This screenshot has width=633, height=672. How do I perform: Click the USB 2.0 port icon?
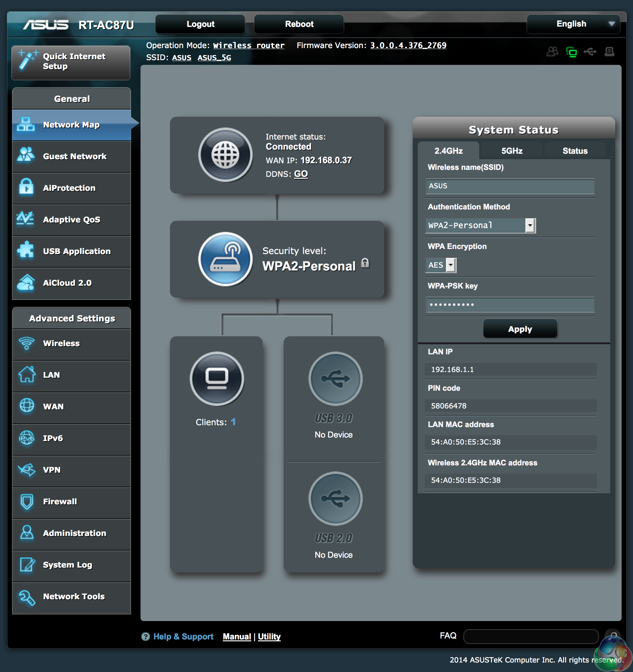tap(335, 498)
